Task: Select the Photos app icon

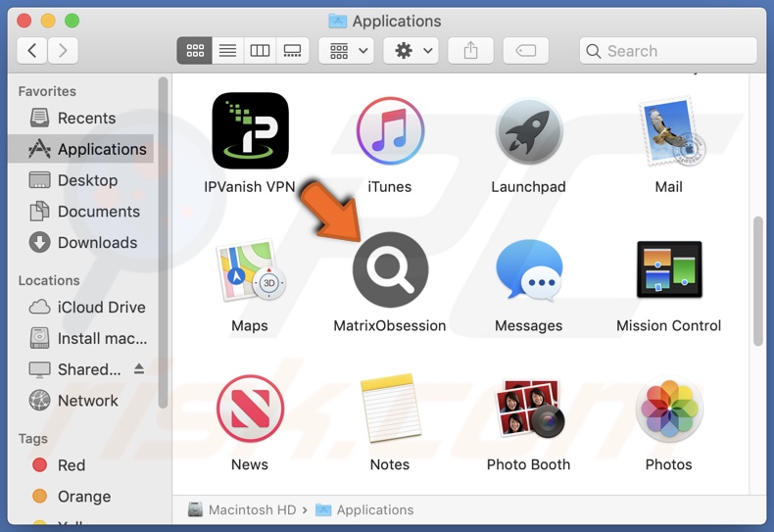Action: click(669, 409)
